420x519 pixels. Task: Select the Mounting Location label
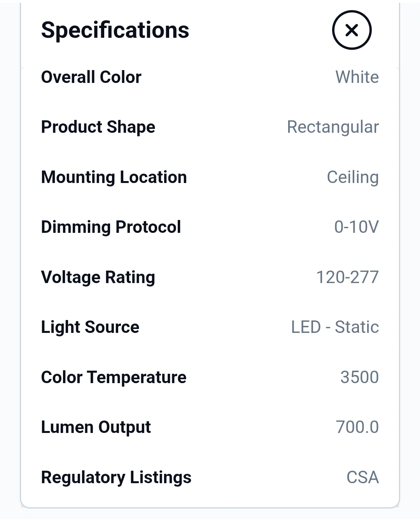[x=114, y=177]
